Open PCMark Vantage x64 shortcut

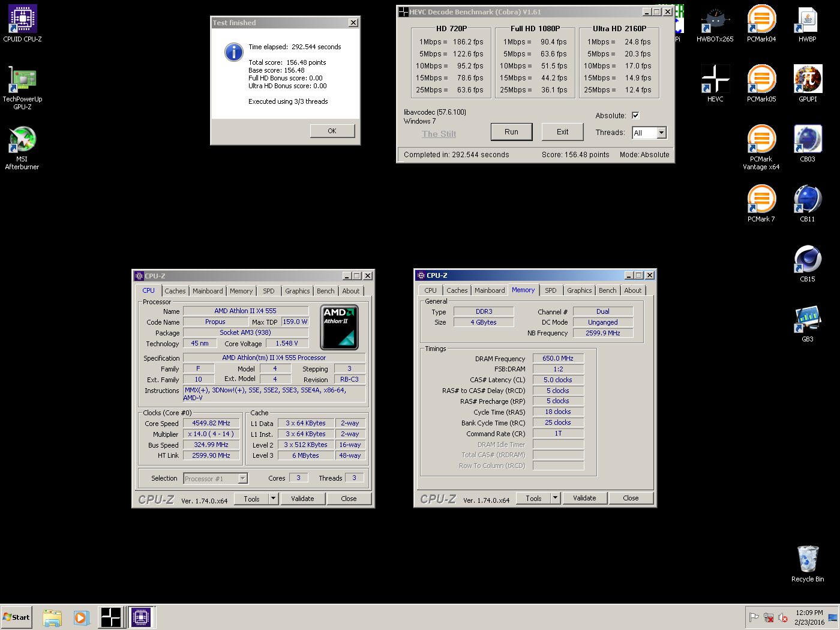761,148
